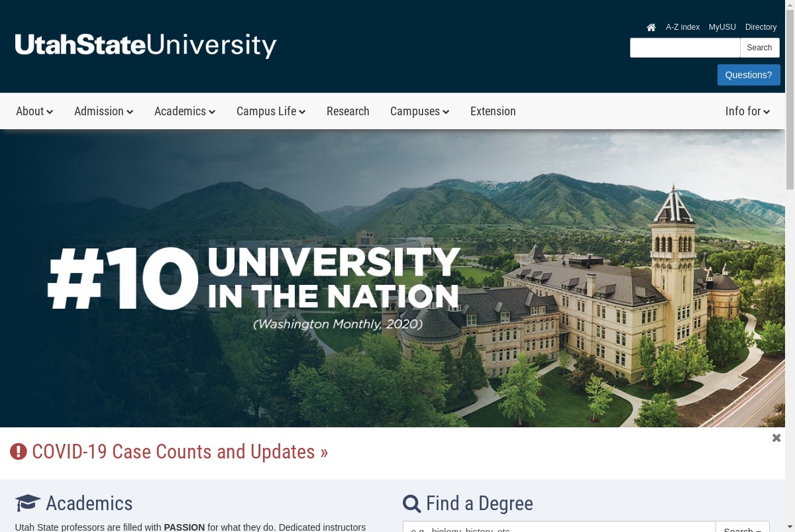The height and width of the screenshot is (532, 795).
Task: Open the Directory link
Action: point(761,27)
